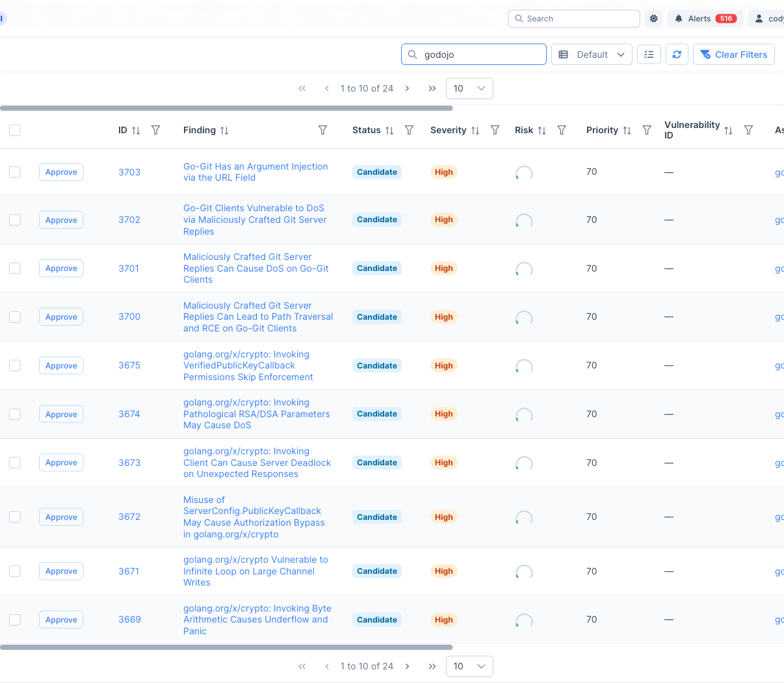
Task: Open 'Misuse of ServerConfig.PublicKeyCallback' finding link
Action: (x=254, y=517)
